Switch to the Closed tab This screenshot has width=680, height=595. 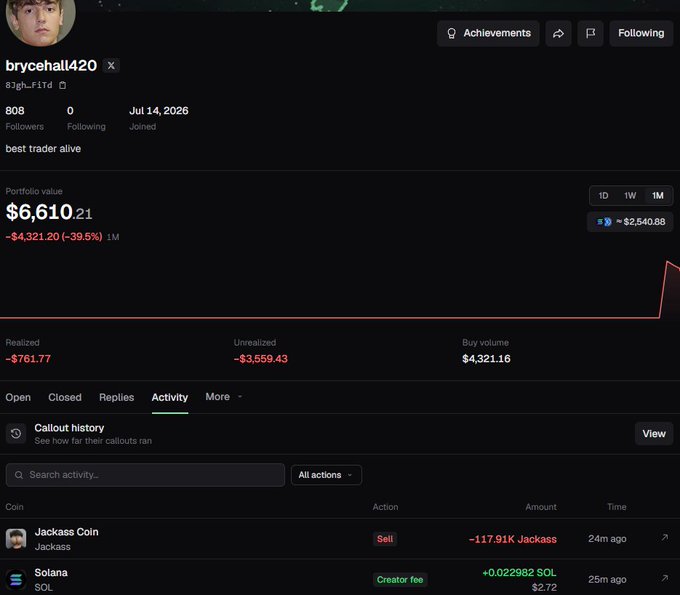coord(65,397)
